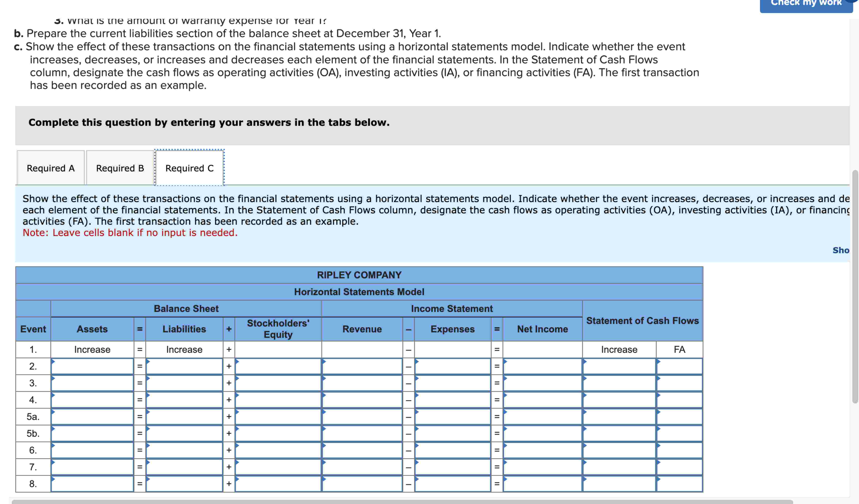Open Assets dropdown for event 2
Viewport: 859px width, 504px height.
click(92, 366)
